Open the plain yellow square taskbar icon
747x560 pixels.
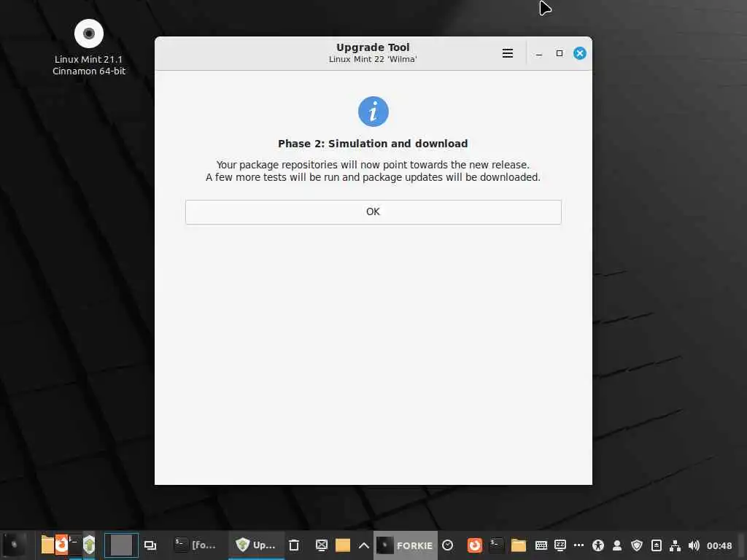click(x=343, y=545)
